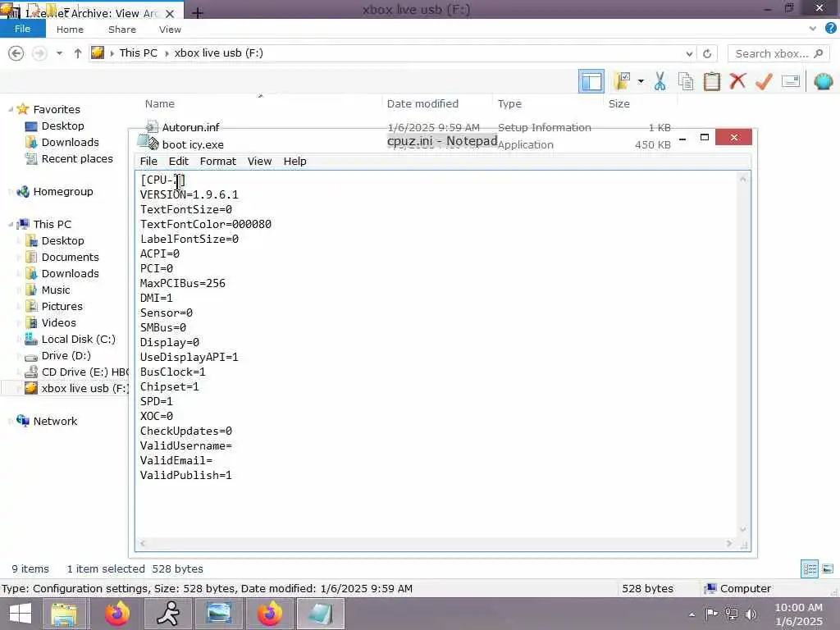
Task: Paste using the clipboard icon
Action: tap(711, 81)
